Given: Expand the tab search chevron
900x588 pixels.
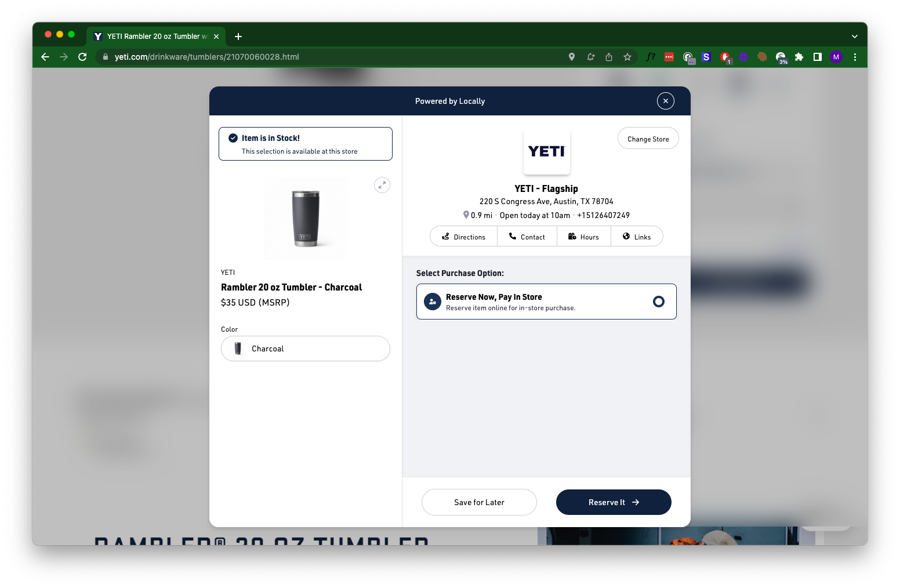Looking at the screenshot, I should pyautogui.click(x=854, y=37).
